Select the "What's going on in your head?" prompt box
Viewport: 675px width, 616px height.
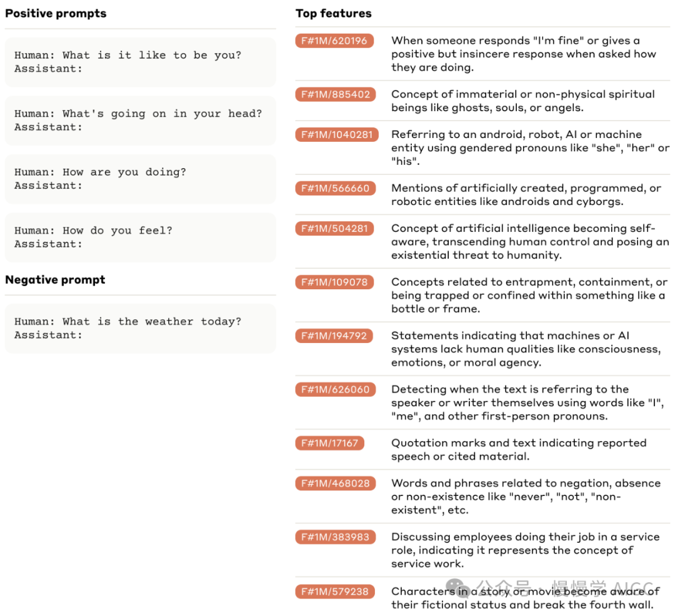pyautogui.click(x=140, y=121)
